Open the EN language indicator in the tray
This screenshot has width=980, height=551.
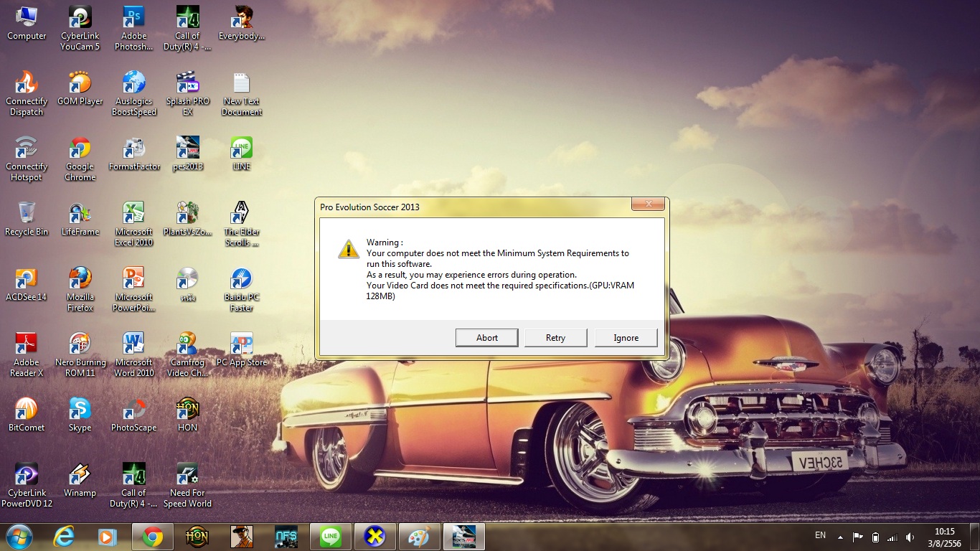tap(821, 536)
